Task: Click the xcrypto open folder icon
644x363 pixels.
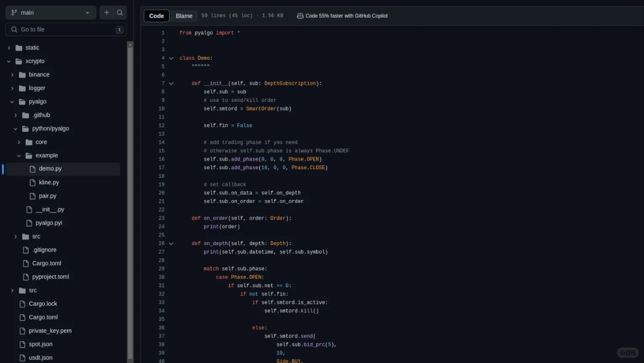Action: click(19, 61)
